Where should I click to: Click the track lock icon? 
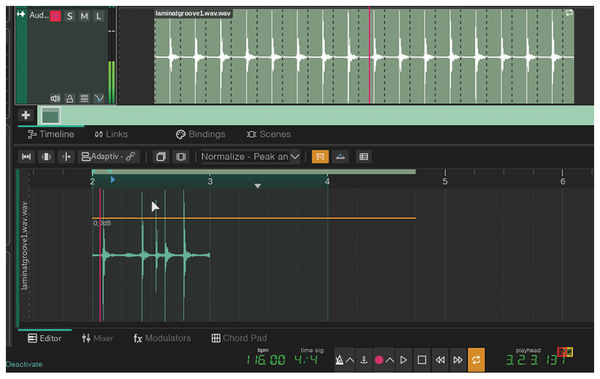[70, 99]
